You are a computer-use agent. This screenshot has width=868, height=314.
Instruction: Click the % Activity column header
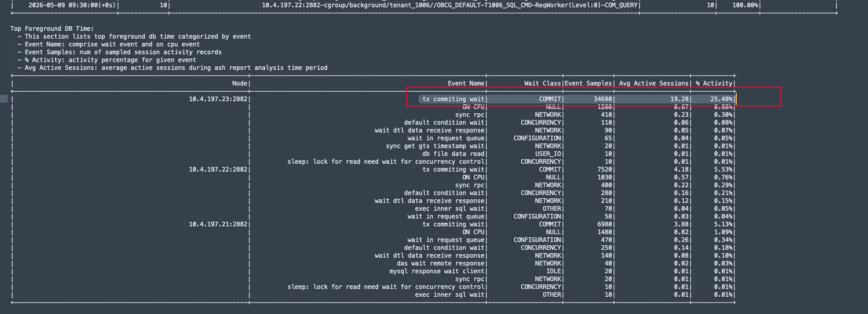(714, 83)
